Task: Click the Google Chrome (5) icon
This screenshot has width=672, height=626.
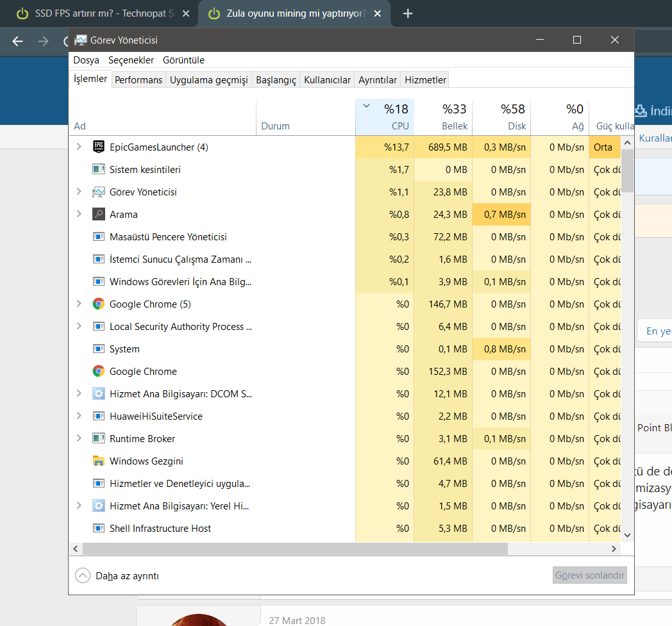Action: pyautogui.click(x=99, y=304)
